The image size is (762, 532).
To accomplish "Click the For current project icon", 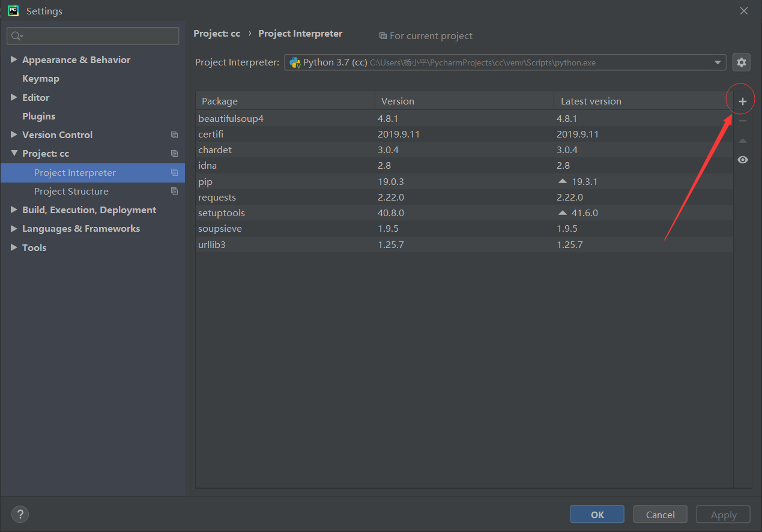I will (x=383, y=36).
